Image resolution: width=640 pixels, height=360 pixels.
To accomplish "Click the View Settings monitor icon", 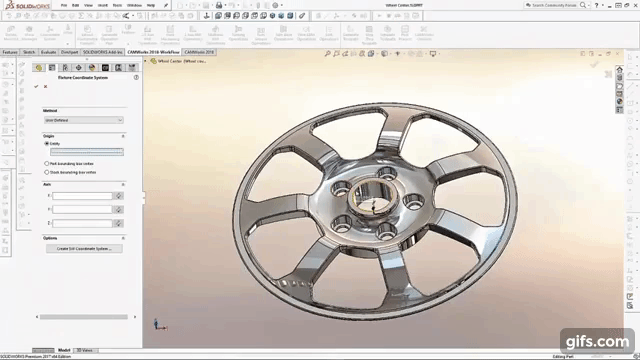I will 433,53.
